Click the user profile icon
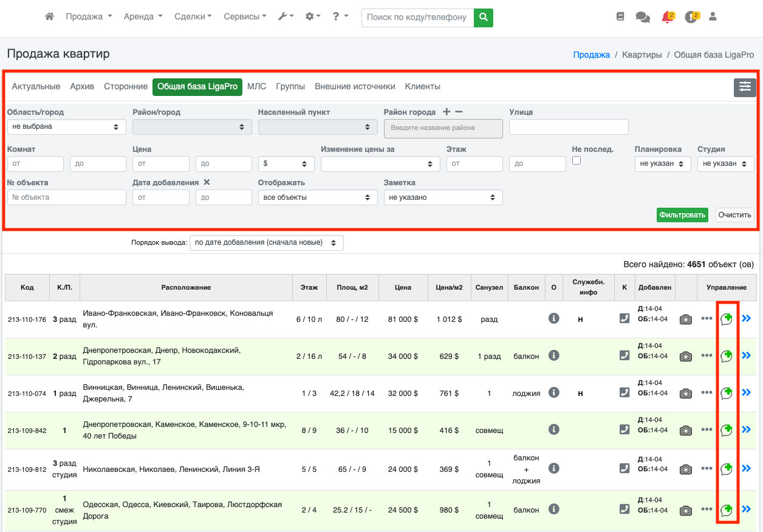Screen dimensions: 763x532 pos(713,17)
